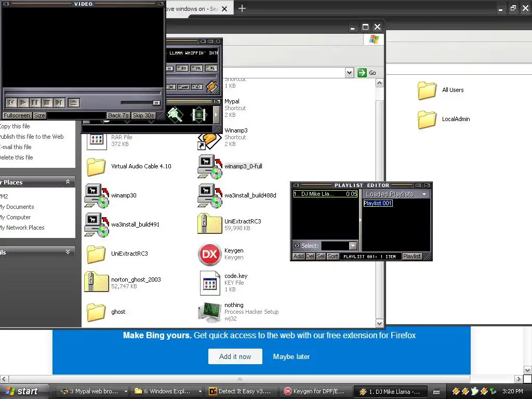Close the Select filter box in Playlist Editor
Viewport: 532px width, 399px height.
[x=297, y=246]
